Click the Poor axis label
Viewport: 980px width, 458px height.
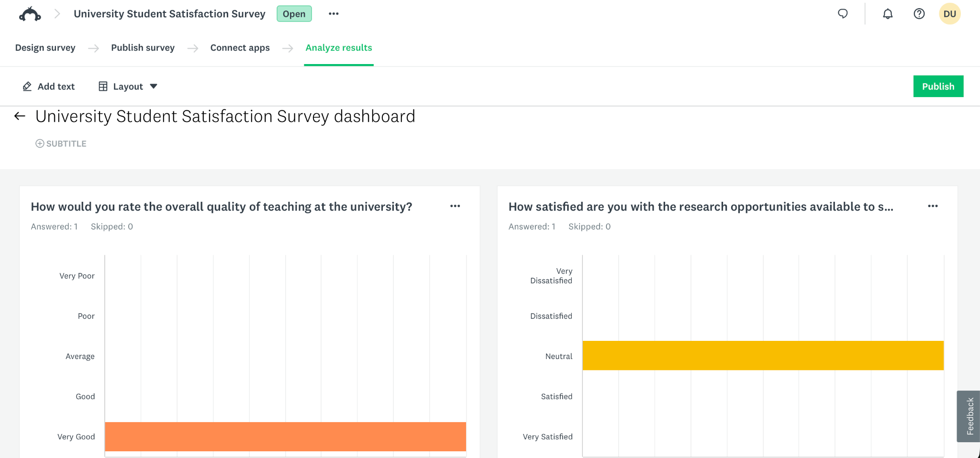(86, 316)
